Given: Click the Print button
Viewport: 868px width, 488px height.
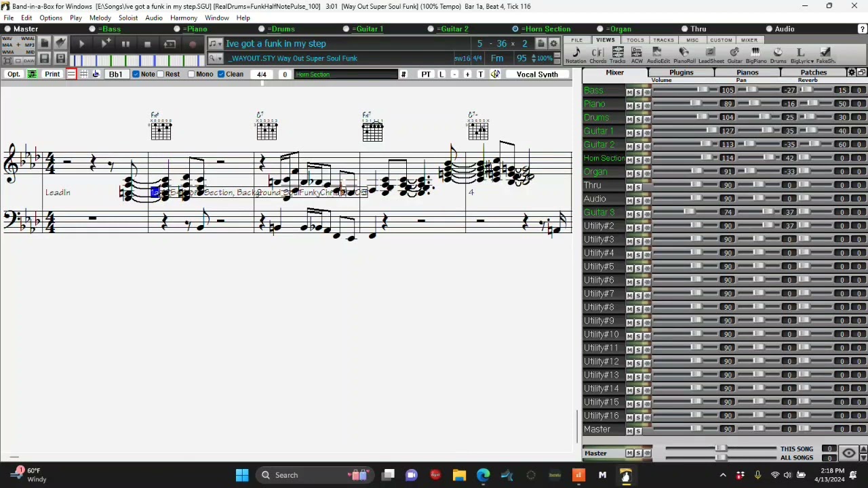Looking at the screenshot, I should point(52,74).
